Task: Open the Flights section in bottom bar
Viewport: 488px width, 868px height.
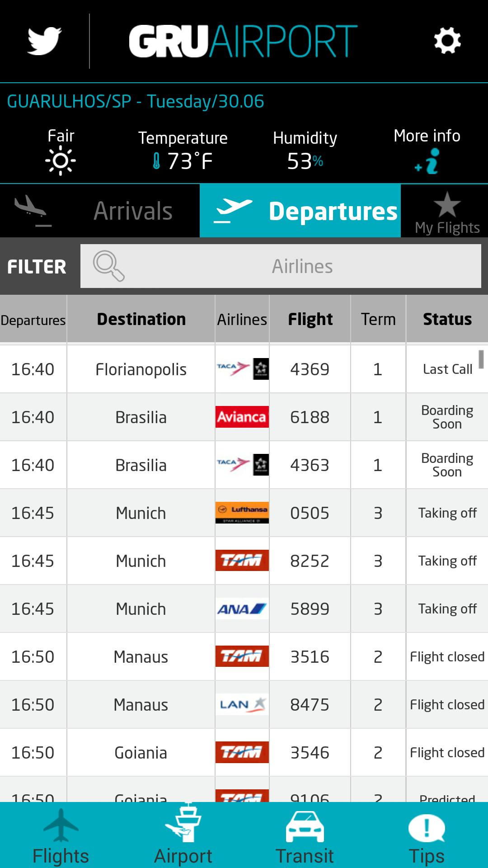Action: 61,836
